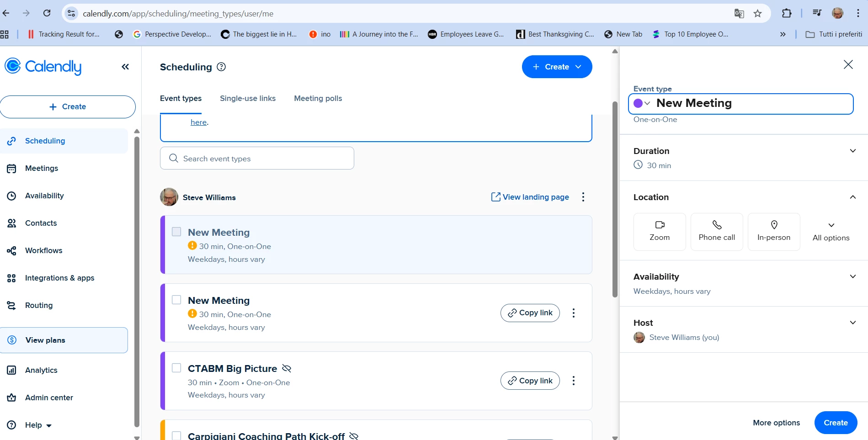Viewport: 868px width, 440px height.
Task: Reload the page in browser
Action: [47, 13]
